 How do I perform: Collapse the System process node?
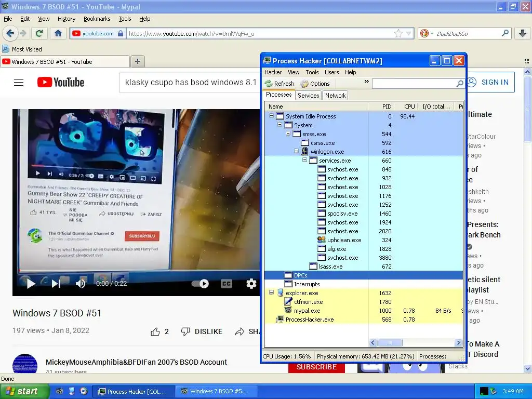[280, 125]
